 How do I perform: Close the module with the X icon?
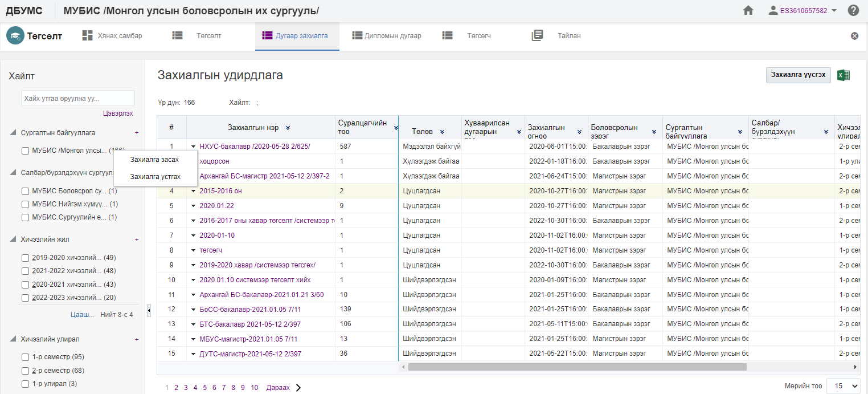[x=854, y=36]
